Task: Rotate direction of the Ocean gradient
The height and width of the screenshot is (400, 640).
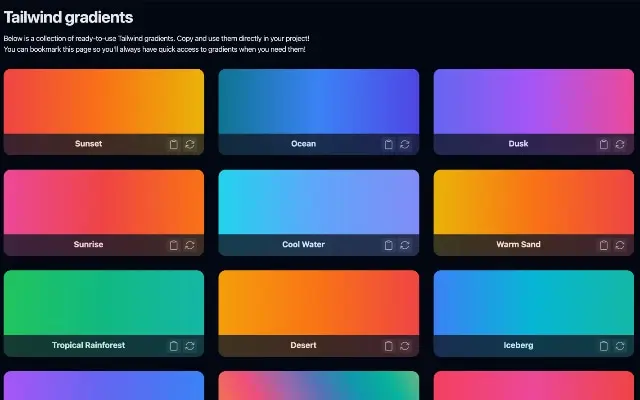Action: click(x=405, y=144)
